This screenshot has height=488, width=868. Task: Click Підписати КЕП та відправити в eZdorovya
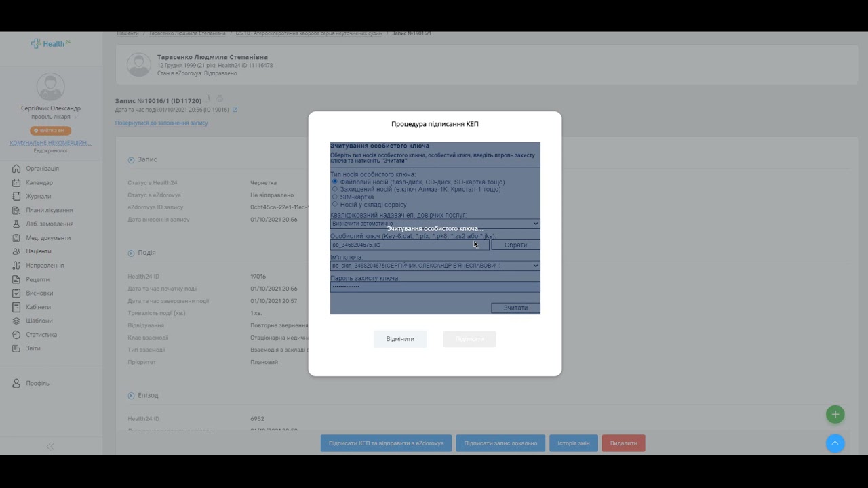386,443
